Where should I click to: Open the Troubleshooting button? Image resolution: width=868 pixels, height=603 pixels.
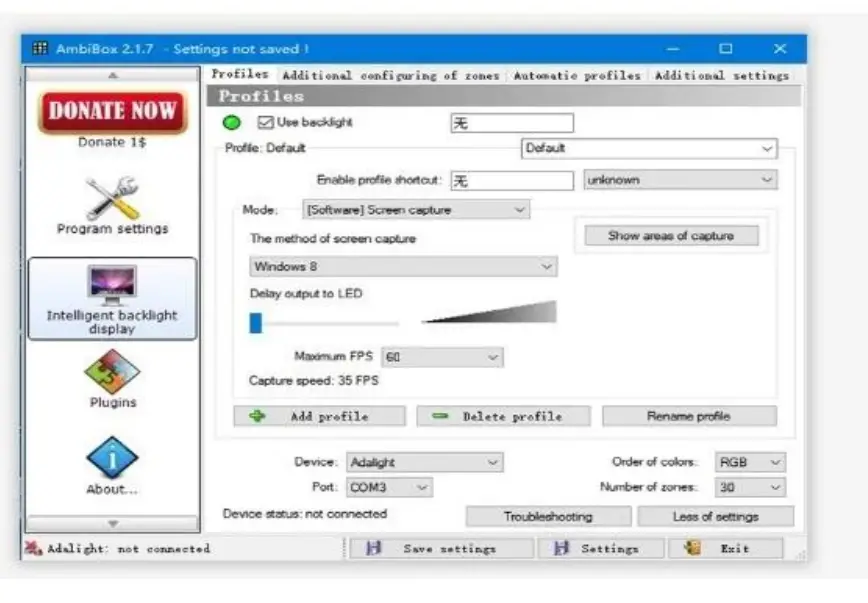548,517
